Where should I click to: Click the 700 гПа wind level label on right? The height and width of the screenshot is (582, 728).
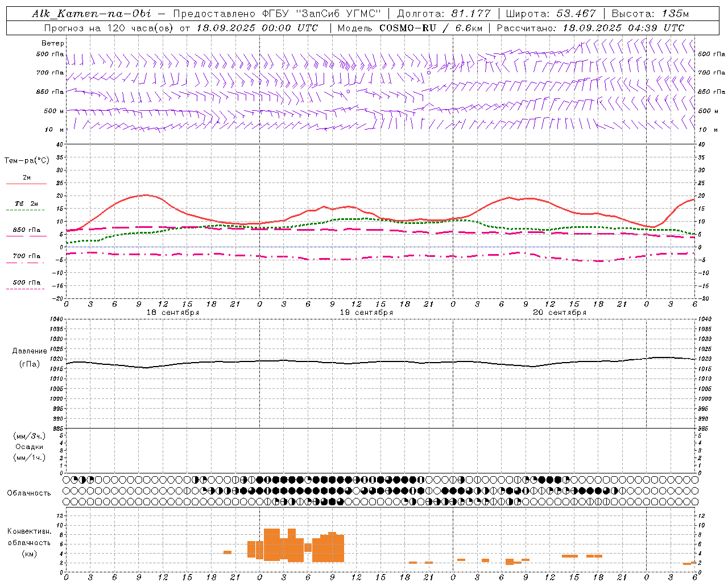tap(712, 73)
